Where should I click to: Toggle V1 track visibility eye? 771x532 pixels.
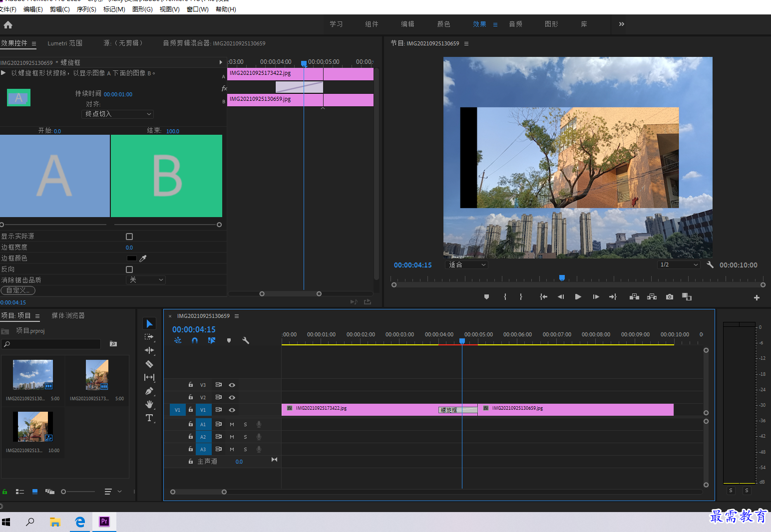232,410
